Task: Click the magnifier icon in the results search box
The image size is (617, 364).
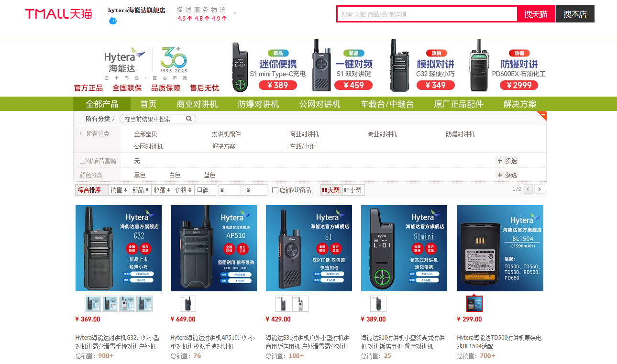Action: tap(189, 119)
